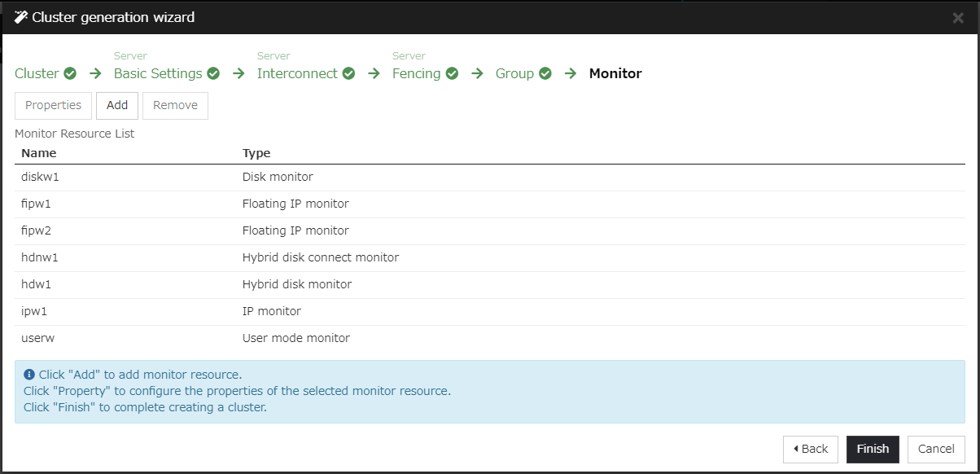Click Finish to complete creating the cluster
The width and height of the screenshot is (980, 474).
click(872, 449)
